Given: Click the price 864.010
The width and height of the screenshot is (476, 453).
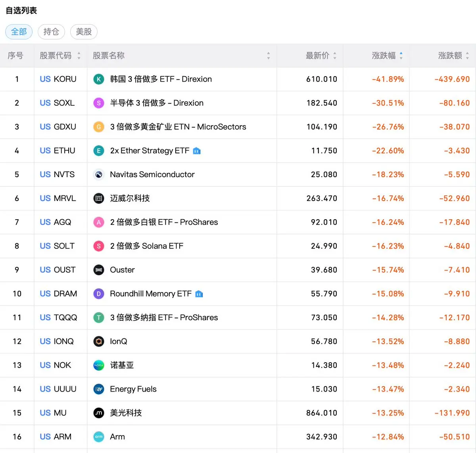Looking at the screenshot, I should click(322, 413).
